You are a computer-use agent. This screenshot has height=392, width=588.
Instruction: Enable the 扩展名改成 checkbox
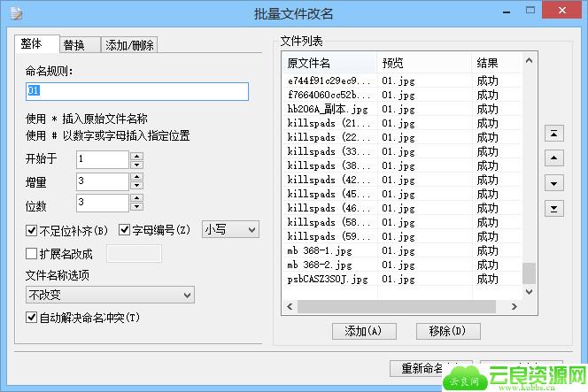[32, 254]
